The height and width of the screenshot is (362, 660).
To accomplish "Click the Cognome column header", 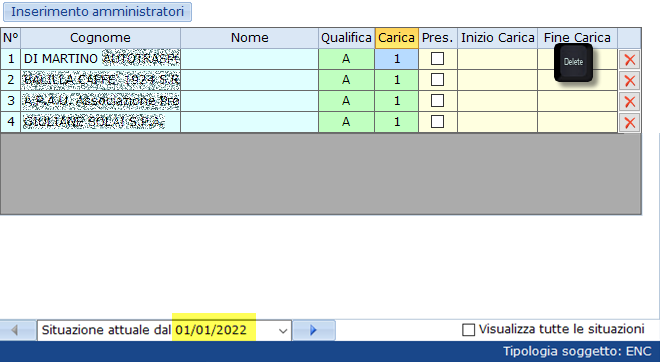I will 101,38.
